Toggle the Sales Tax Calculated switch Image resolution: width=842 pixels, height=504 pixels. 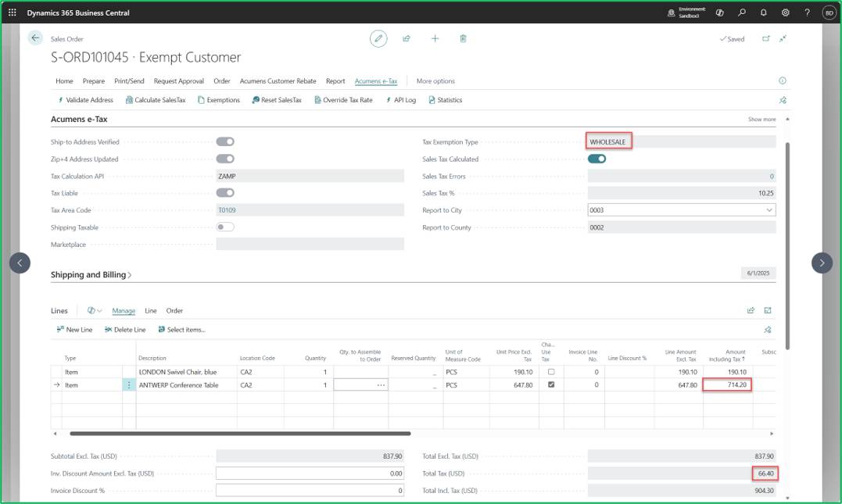point(597,159)
